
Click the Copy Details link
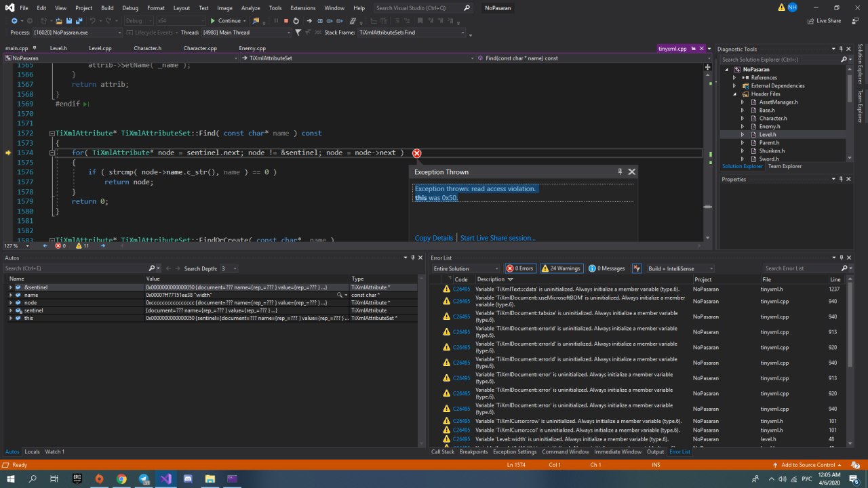(433, 238)
